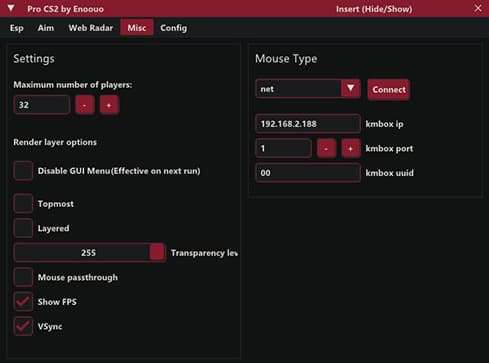Click the maximum players input field
This screenshot has height=363, width=489.
[42, 105]
